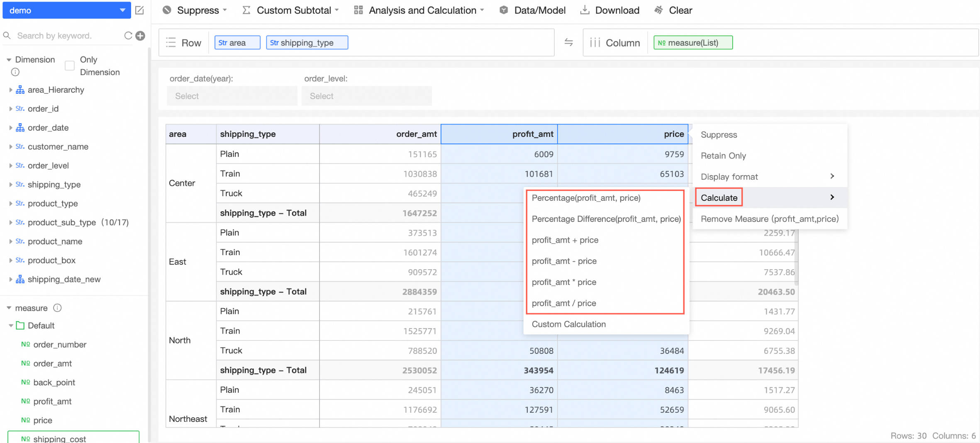Select Custom Calculation from the submenu
The height and width of the screenshot is (443, 980).
coord(568,324)
